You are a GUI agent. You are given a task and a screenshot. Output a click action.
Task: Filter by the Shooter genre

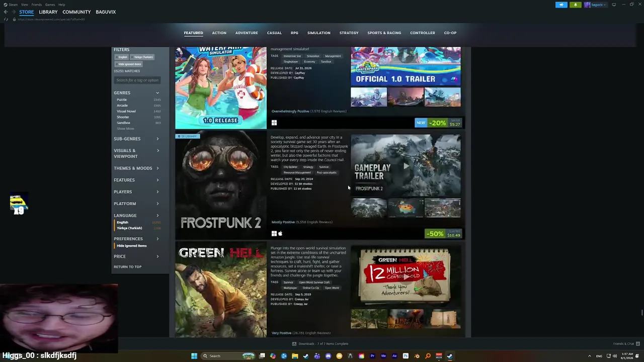click(123, 117)
